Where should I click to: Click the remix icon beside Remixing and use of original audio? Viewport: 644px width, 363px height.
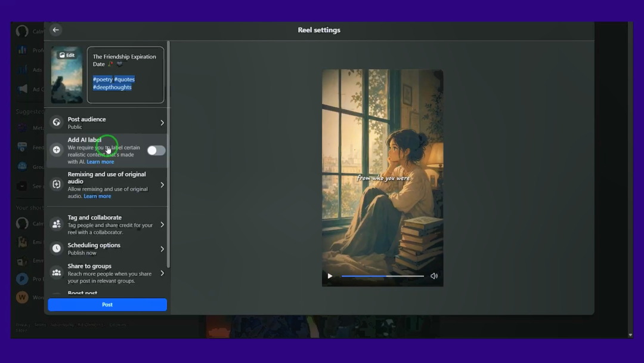pyautogui.click(x=56, y=184)
